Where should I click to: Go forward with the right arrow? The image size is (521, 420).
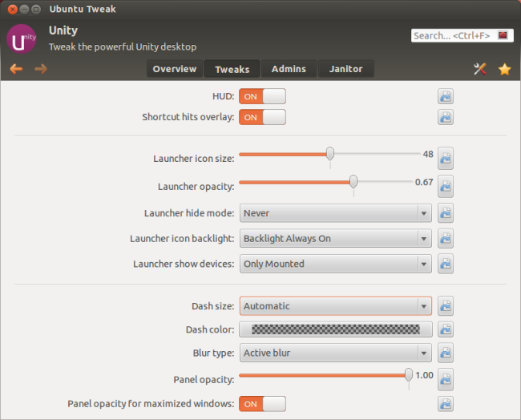point(41,69)
